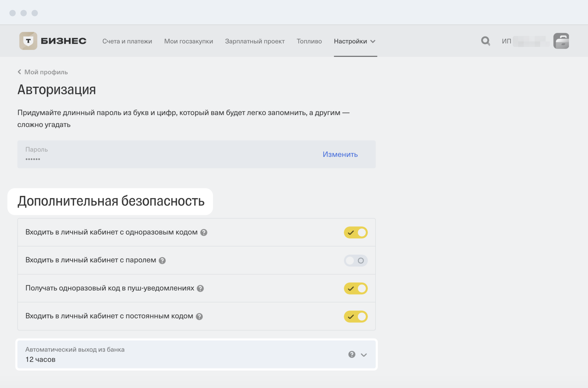Enable login with password toggle
The width and height of the screenshot is (588, 388).
pos(355,260)
